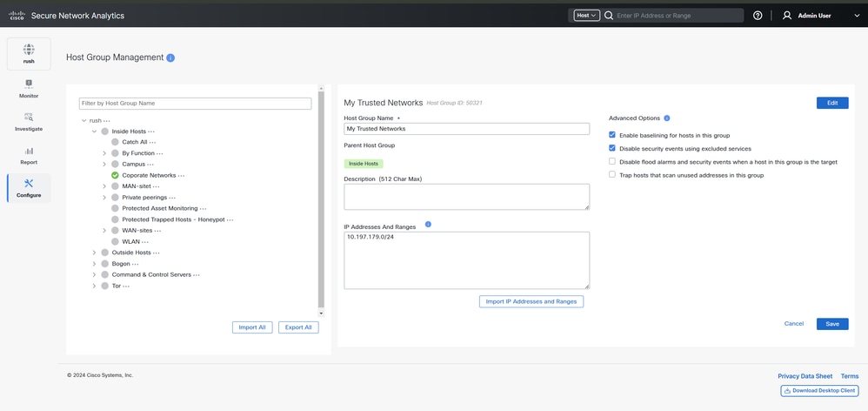Click the Admin User profile icon
The width and height of the screenshot is (868, 411).
coord(786,16)
